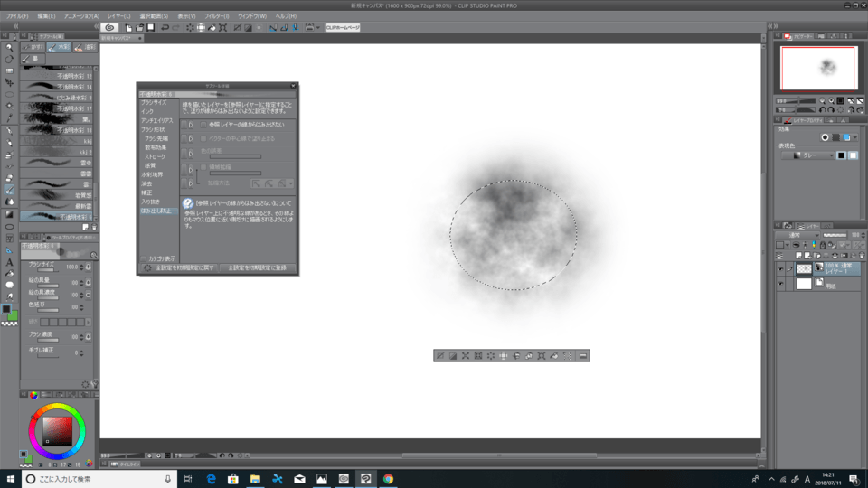Image resolution: width=868 pixels, height=488 pixels.
Task: Hide layer 1 (レイヤー 1) with eye icon
Action: (780, 269)
